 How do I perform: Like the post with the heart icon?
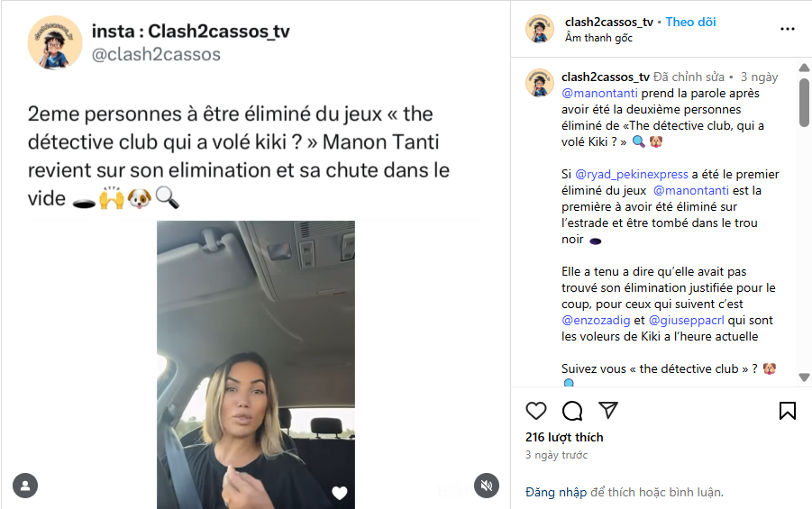[536, 411]
